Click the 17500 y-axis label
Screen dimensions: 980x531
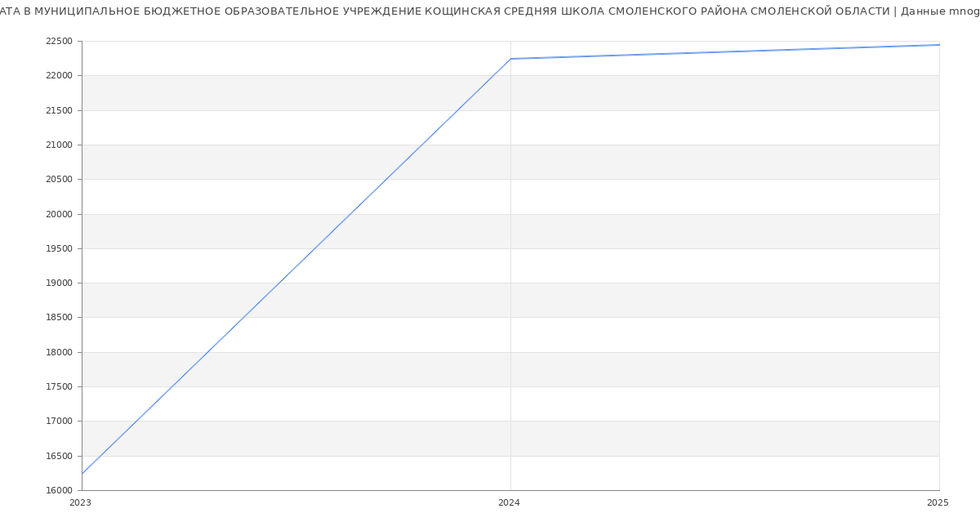coord(60,387)
